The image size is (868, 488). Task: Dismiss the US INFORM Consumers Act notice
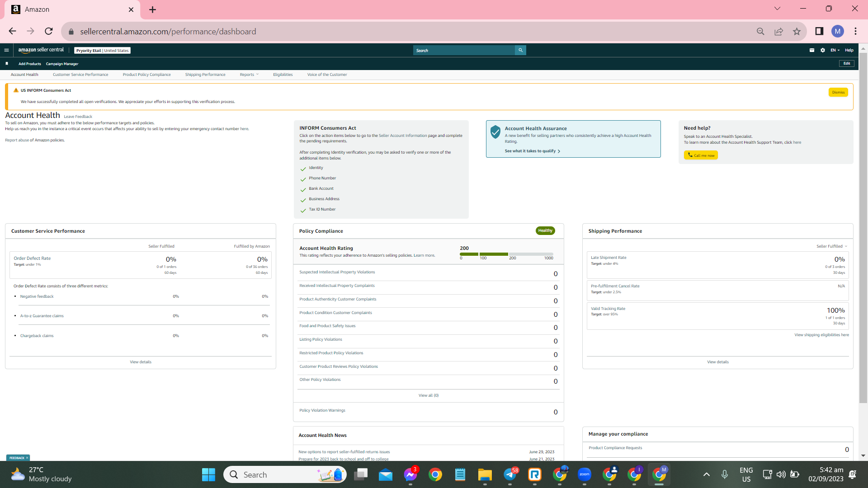coord(838,92)
